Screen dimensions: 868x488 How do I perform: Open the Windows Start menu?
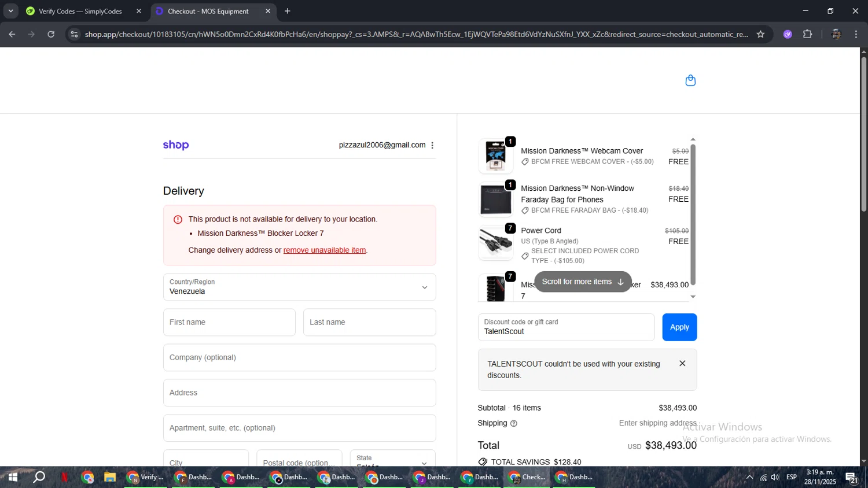[x=12, y=477]
